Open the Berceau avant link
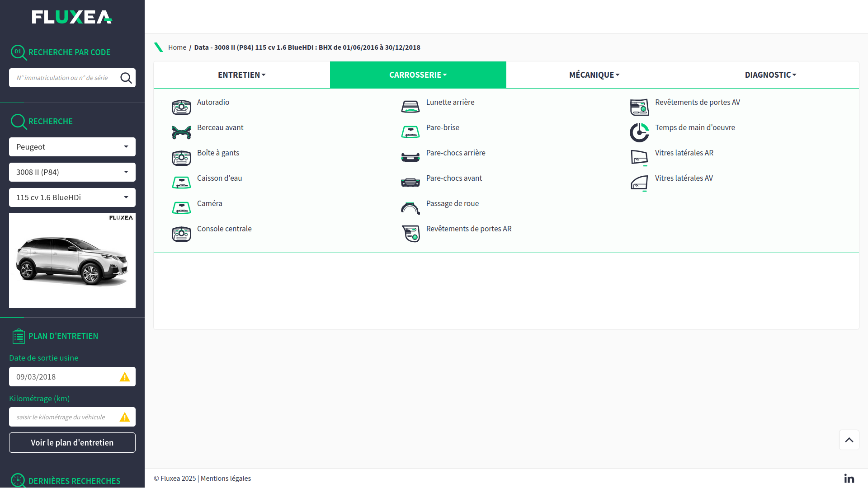The height and width of the screenshot is (488, 868). click(x=220, y=128)
